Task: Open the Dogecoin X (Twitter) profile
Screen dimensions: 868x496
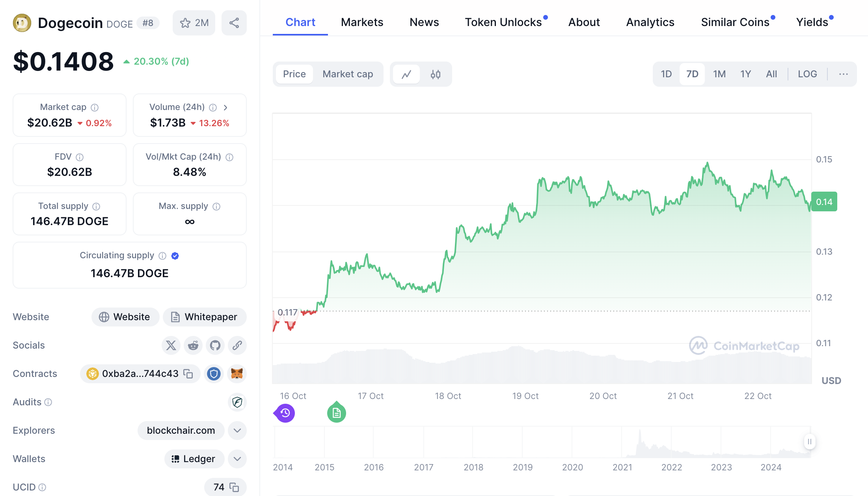Action: pyautogui.click(x=171, y=345)
